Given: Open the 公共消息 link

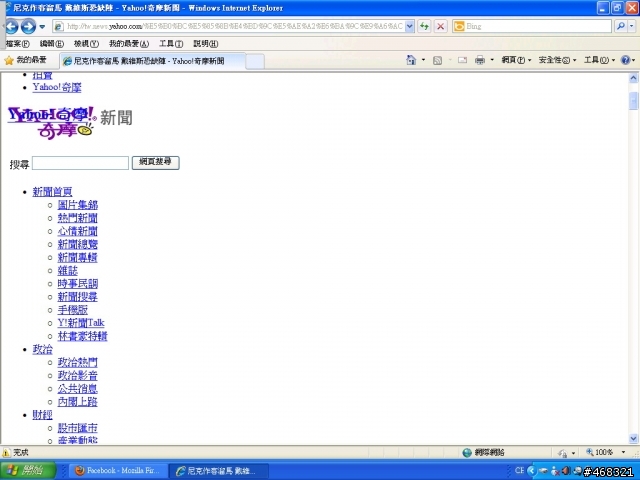Looking at the screenshot, I should tap(78, 389).
